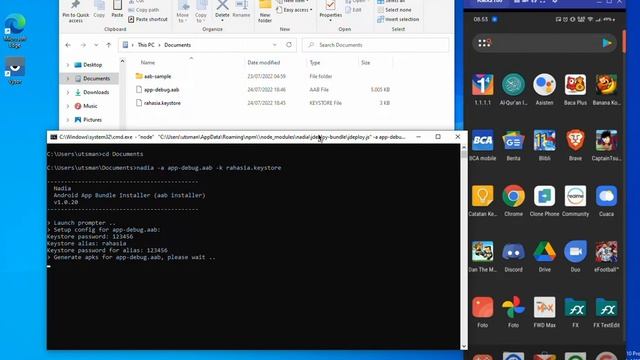Sort files by Type column
640x360 pixels.
[315, 62]
